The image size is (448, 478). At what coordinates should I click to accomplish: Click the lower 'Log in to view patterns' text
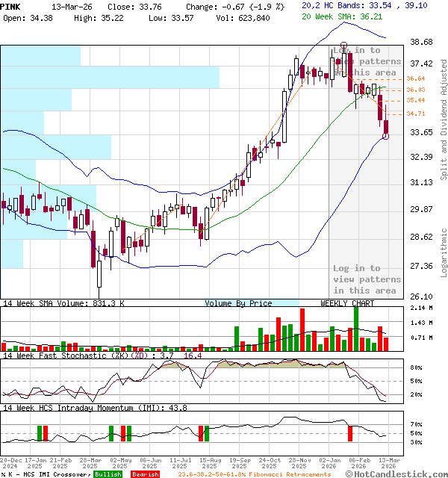coord(365,279)
